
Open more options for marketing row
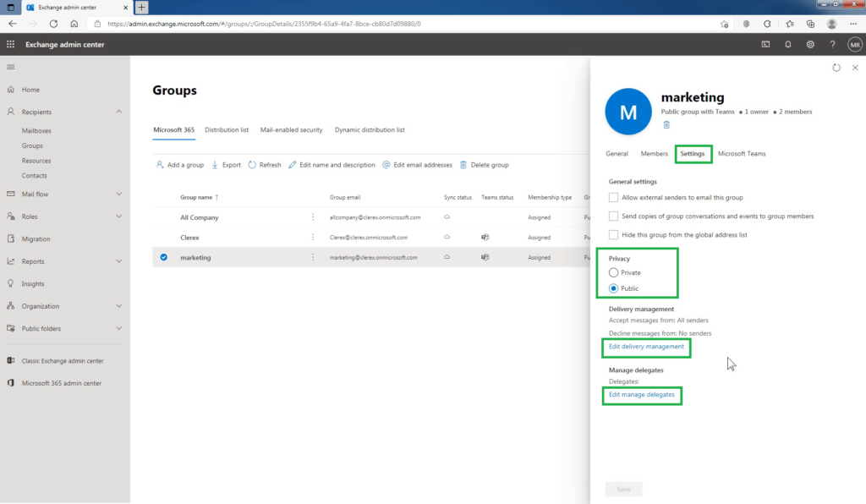(x=313, y=257)
